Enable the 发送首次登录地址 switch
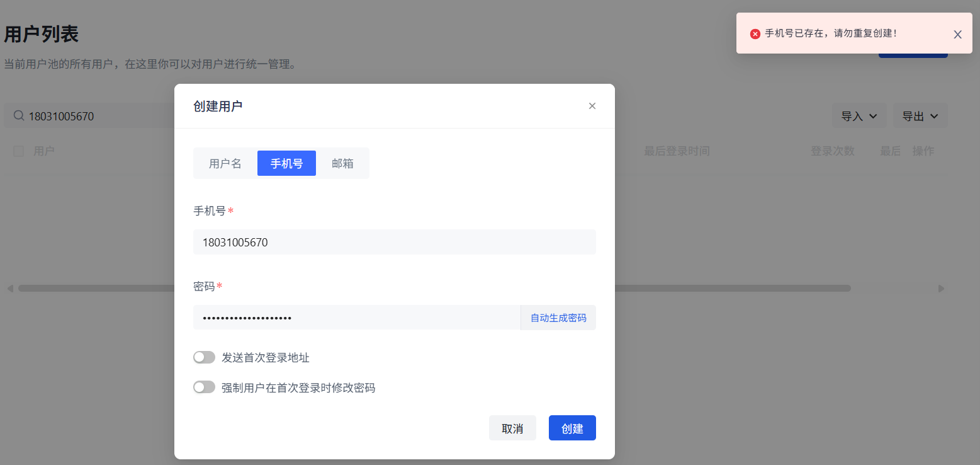The image size is (980, 465). tap(204, 358)
